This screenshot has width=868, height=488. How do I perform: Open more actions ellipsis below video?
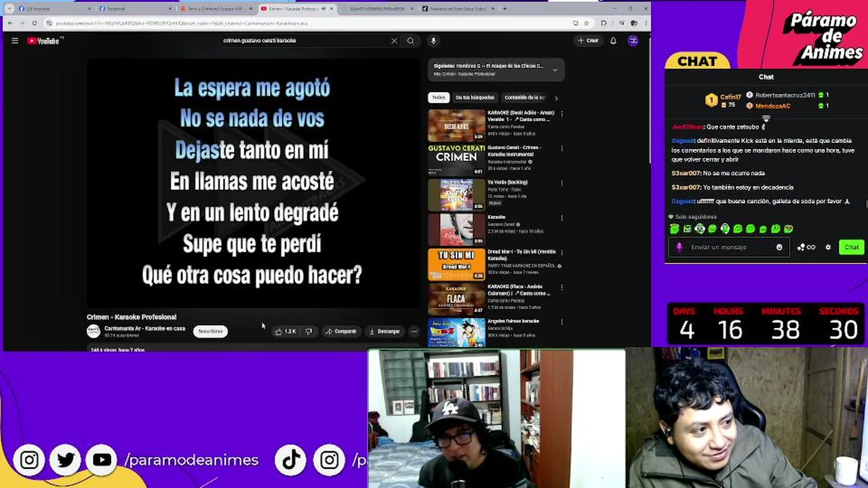coord(414,331)
